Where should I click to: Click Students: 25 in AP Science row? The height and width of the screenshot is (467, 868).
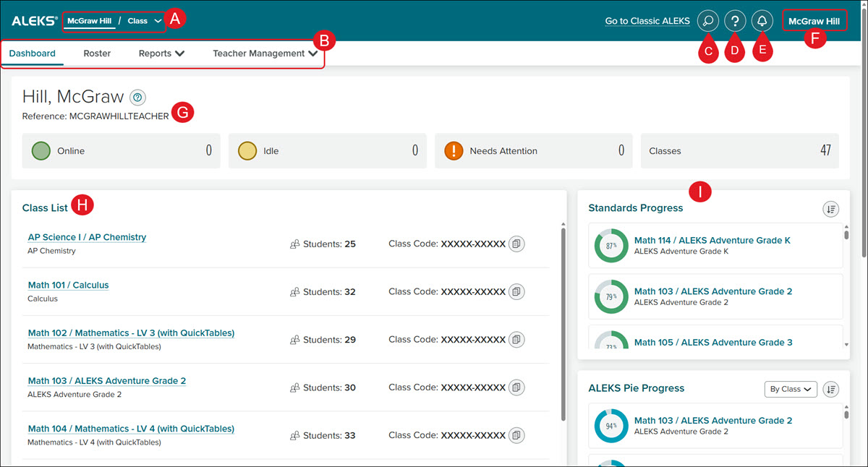[x=329, y=244]
